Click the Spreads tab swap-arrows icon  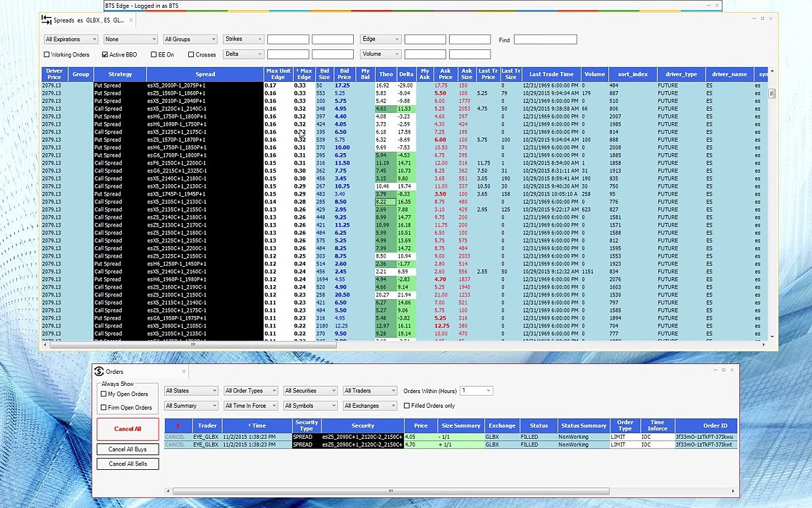pyautogui.click(x=46, y=20)
